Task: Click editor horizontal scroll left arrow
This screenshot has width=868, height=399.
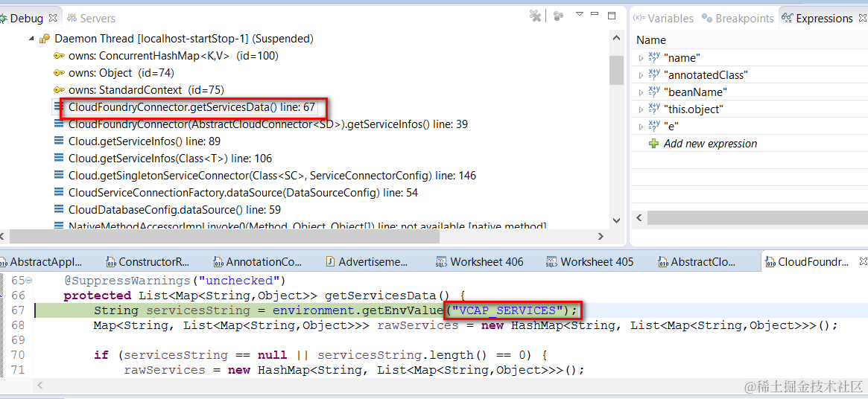Action: pyautogui.click(x=39, y=385)
